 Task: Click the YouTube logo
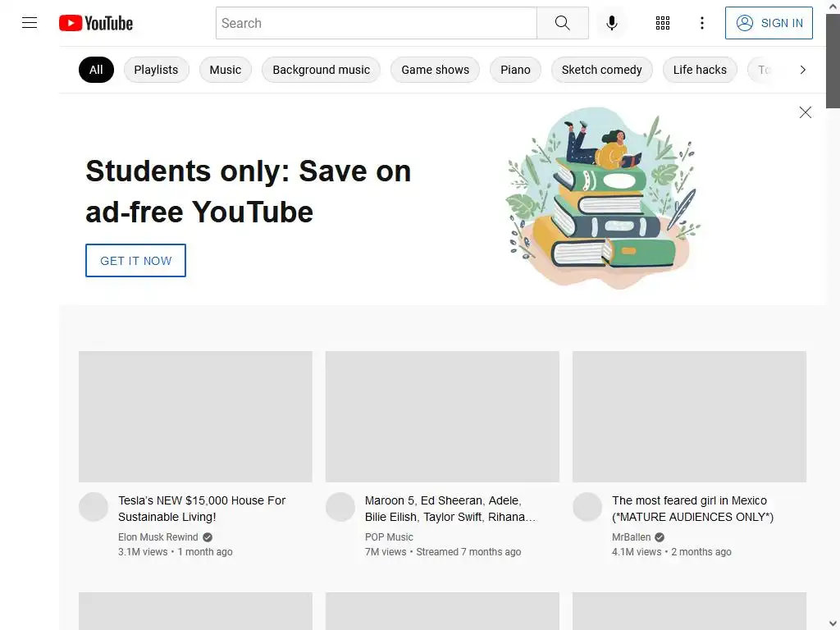point(96,23)
